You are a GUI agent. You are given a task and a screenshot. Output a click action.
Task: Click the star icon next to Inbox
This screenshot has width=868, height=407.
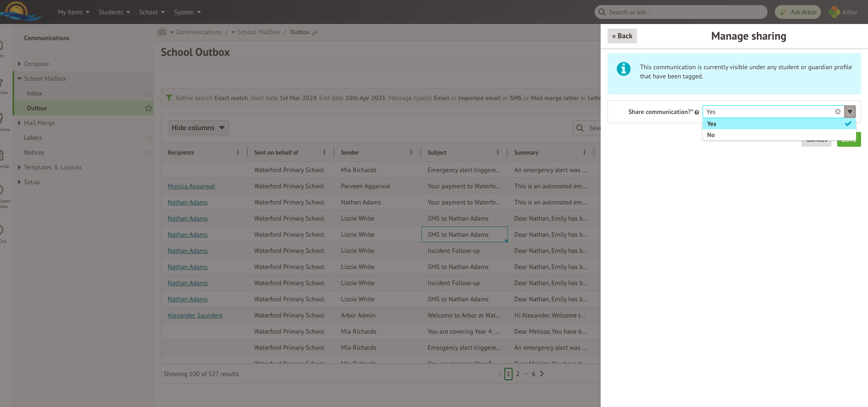(148, 93)
